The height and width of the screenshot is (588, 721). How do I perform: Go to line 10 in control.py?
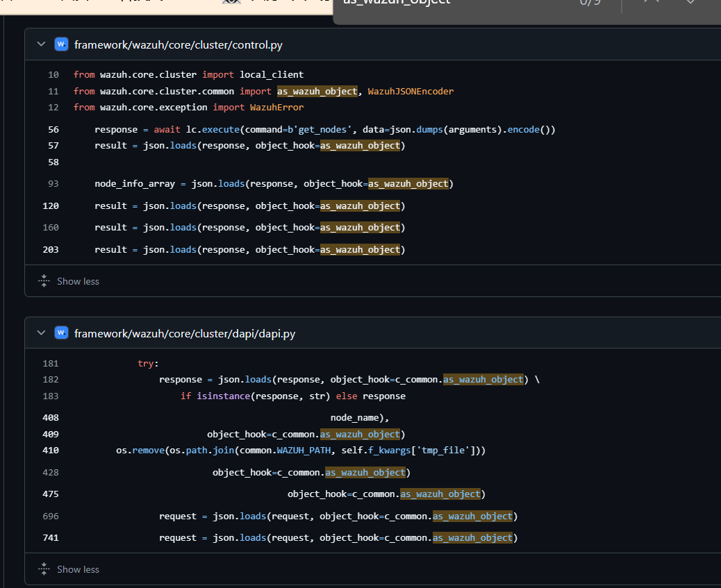point(53,74)
